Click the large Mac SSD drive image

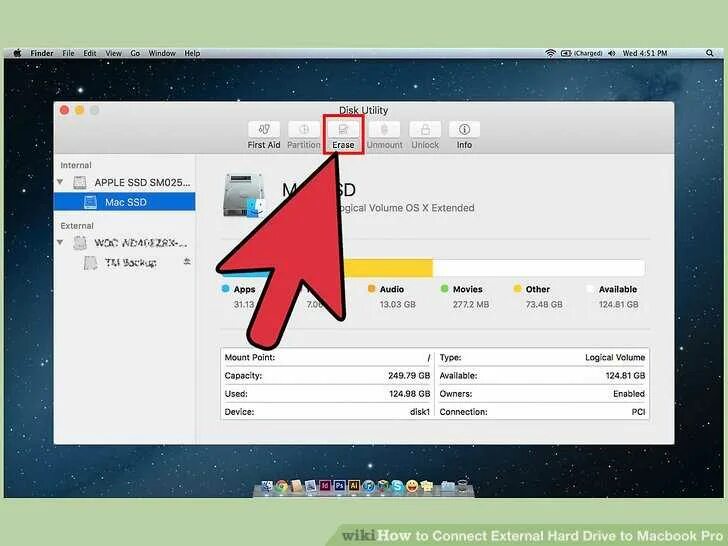[243, 195]
